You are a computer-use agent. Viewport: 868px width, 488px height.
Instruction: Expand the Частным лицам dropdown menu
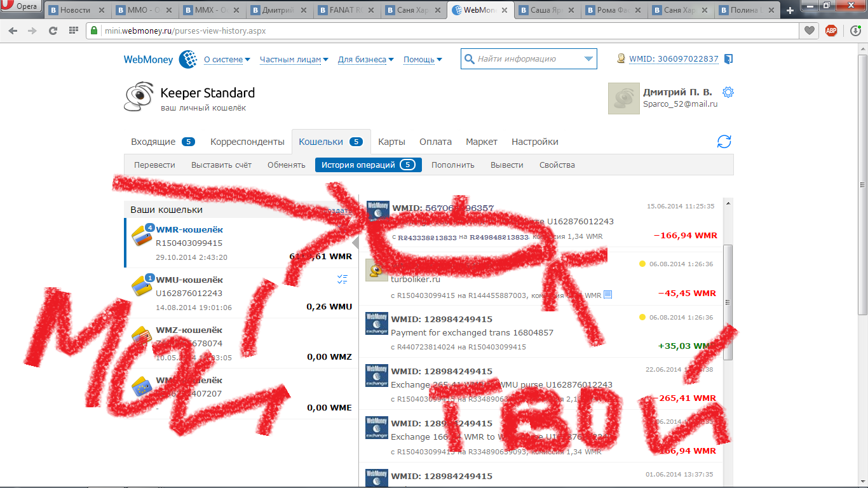pyautogui.click(x=294, y=59)
